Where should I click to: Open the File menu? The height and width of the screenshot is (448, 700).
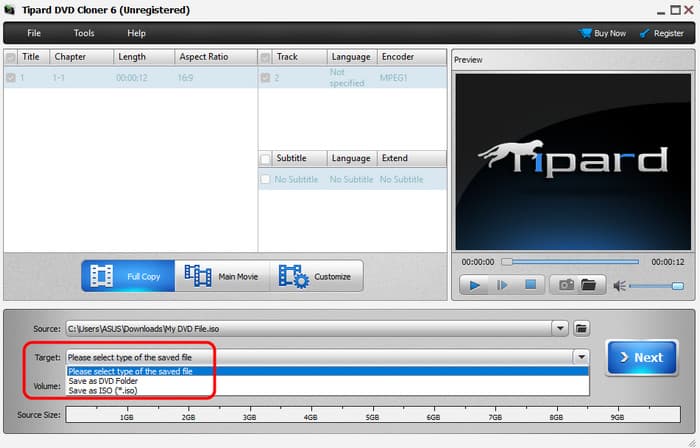click(x=33, y=33)
